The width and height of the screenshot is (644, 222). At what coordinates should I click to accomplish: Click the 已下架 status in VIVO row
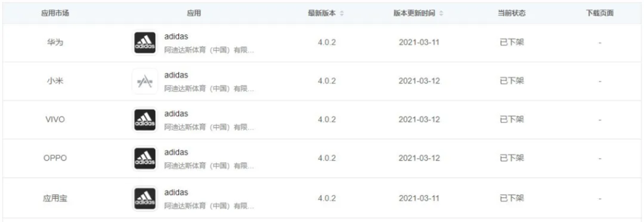(512, 119)
